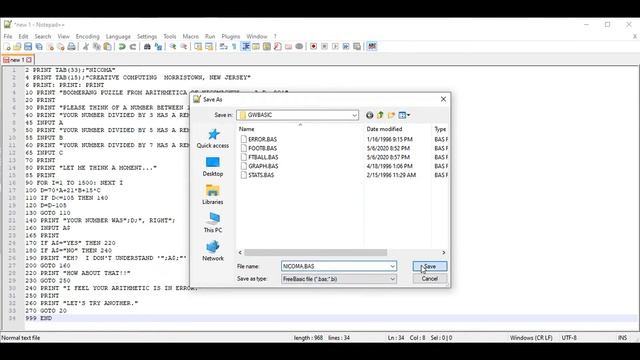Toggle the Indent Guide toolbar icon
Image resolution: width=640 pixels, height=360 pixels.
click(x=246, y=47)
